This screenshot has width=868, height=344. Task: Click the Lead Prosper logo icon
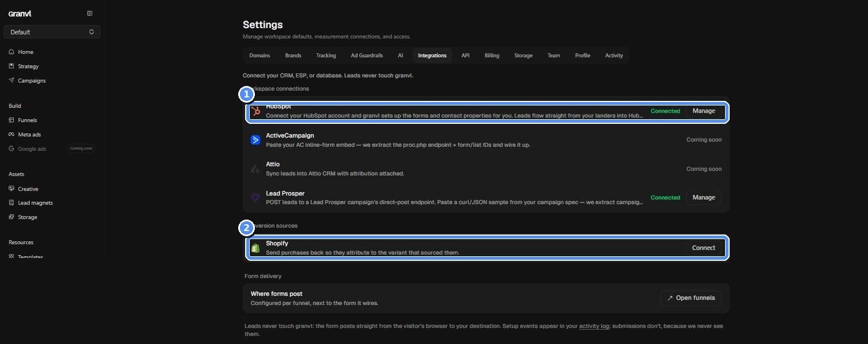pos(255,197)
